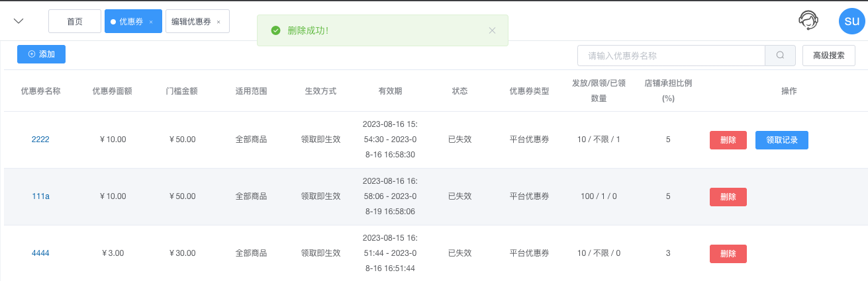Open the customer service headset icon

pos(808,20)
